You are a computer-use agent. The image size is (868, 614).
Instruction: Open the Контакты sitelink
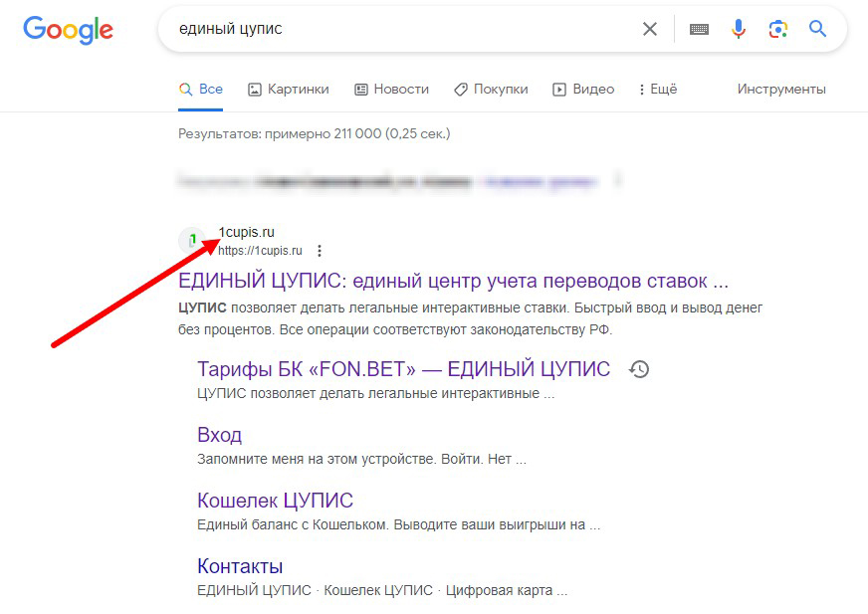click(240, 566)
